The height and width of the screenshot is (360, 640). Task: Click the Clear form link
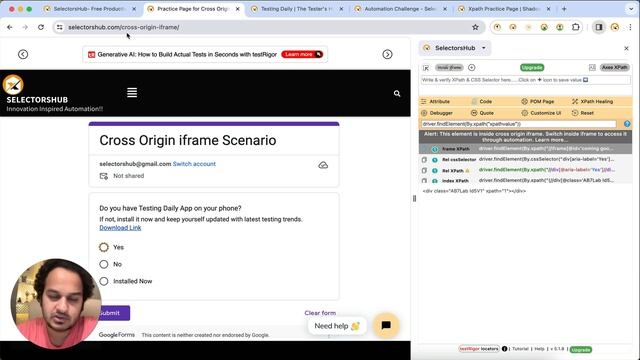point(320,313)
